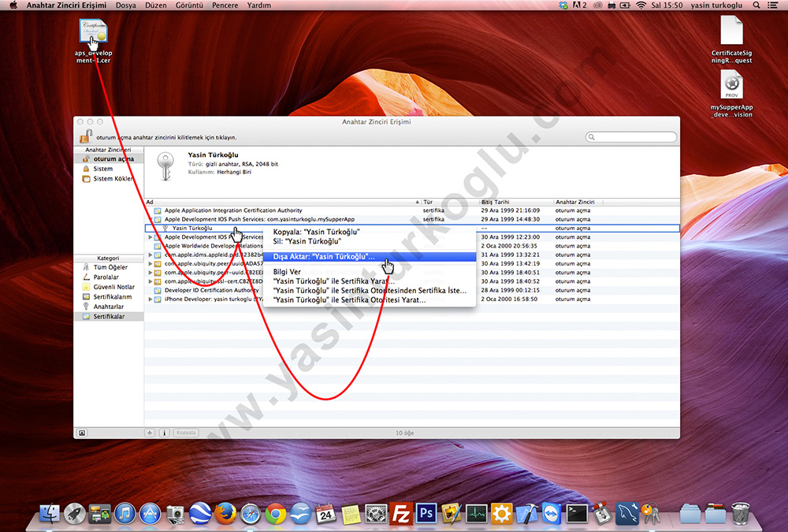Screen dimensions: 788x532
Task: Expand the com.apple.idms.appleid certificate row
Action: tap(150, 255)
